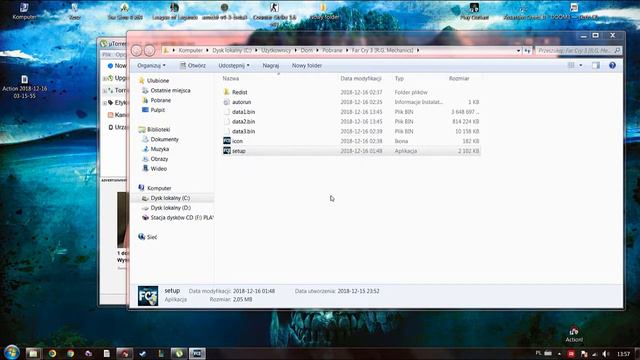Select data1.bin file

tap(351, 112)
